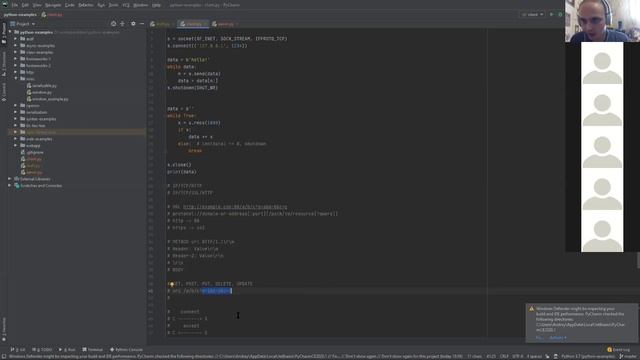640x360 pixels.
Task: Open the Actions dropdown in notification
Action: point(558,338)
